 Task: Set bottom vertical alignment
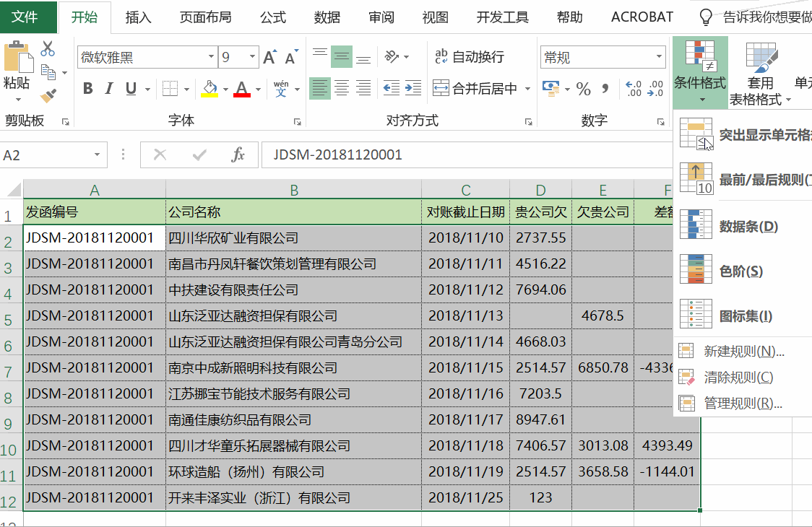pyautogui.click(x=363, y=56)
